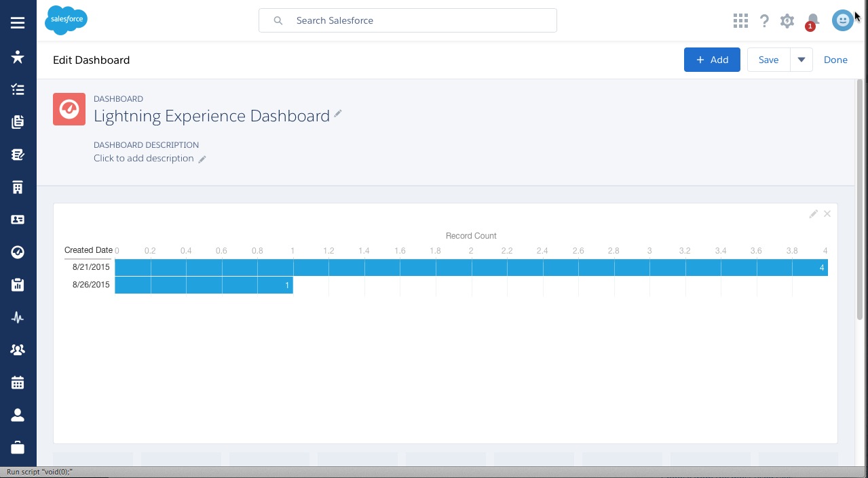
Task: Open the heartbeat pulse icon in sidebar
Action: pos(18,317)
